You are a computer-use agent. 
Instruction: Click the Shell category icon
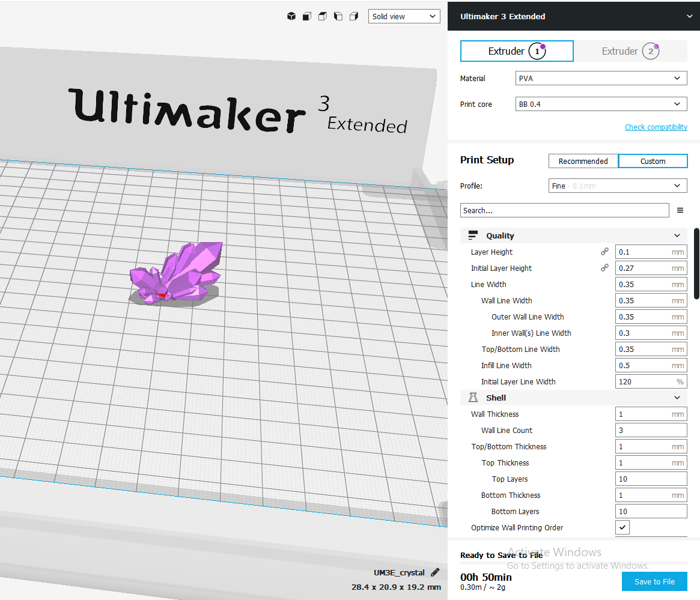473,398
